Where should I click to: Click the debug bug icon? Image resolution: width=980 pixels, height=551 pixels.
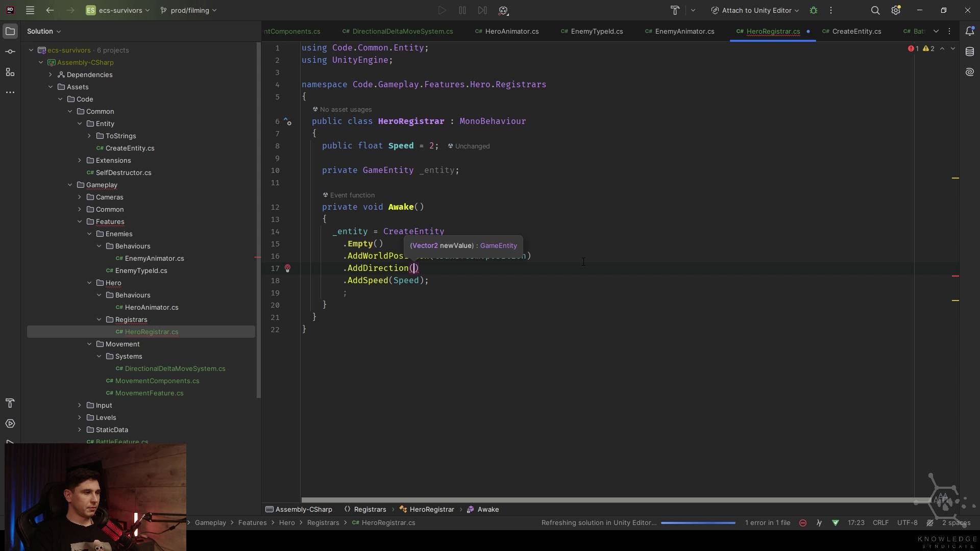814,10
